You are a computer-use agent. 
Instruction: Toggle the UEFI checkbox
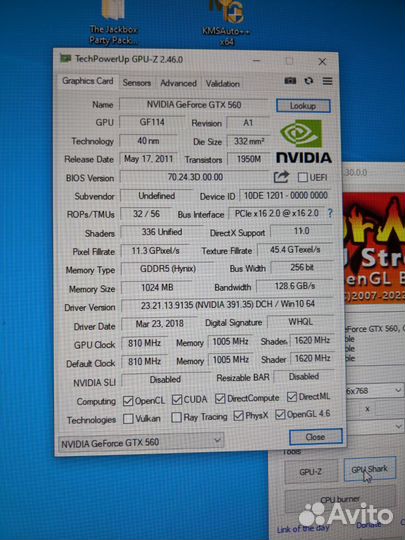pos(303,177)
